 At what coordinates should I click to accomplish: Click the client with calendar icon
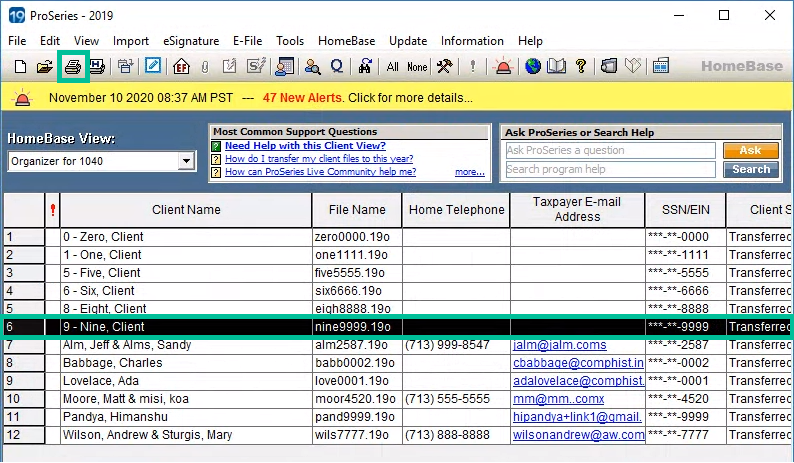(x=285, y=66)
